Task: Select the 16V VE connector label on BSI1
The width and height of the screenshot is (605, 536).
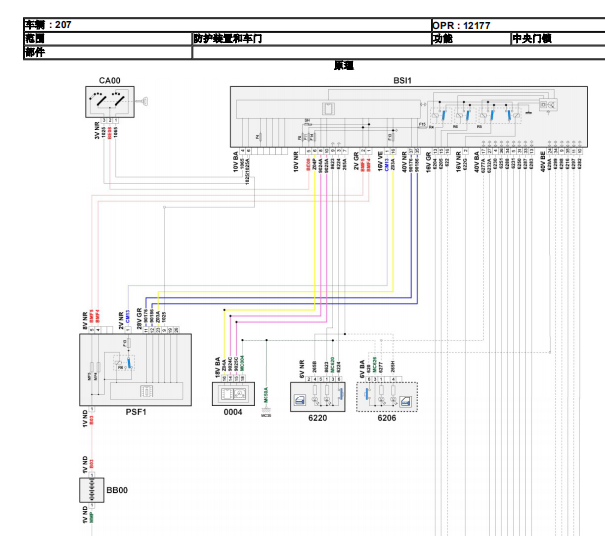Action: pos(380,161)
